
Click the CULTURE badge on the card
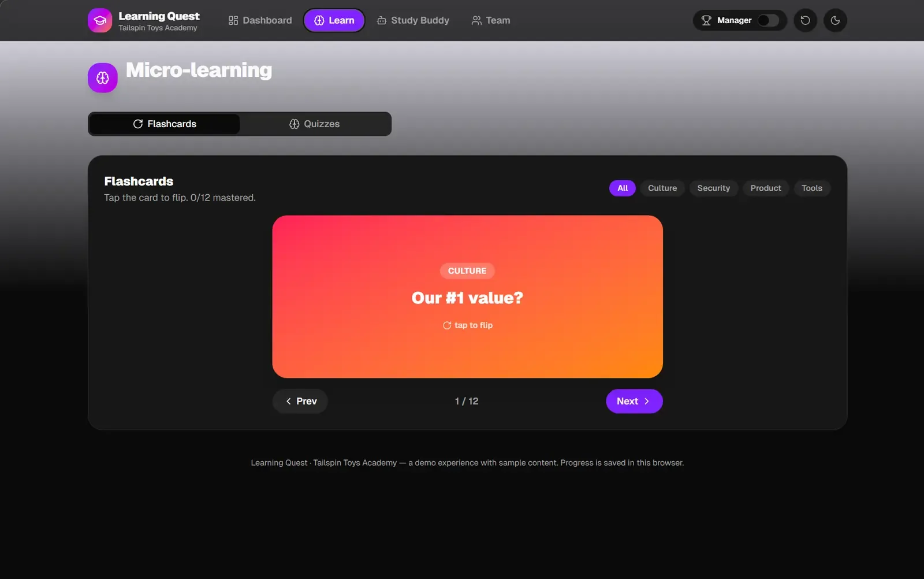click(467, 270)
